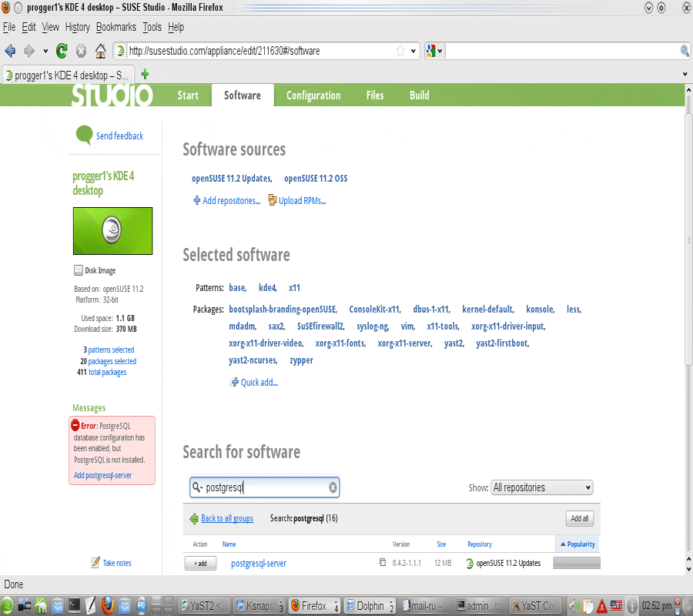Click the US flag keyboard layout icon
This screenshot has width=693, height=616.
click(616, 606)
